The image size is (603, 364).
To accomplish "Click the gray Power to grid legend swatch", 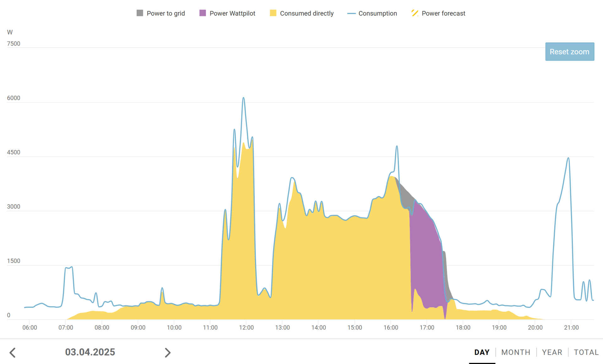I will [x=140, y=13].
